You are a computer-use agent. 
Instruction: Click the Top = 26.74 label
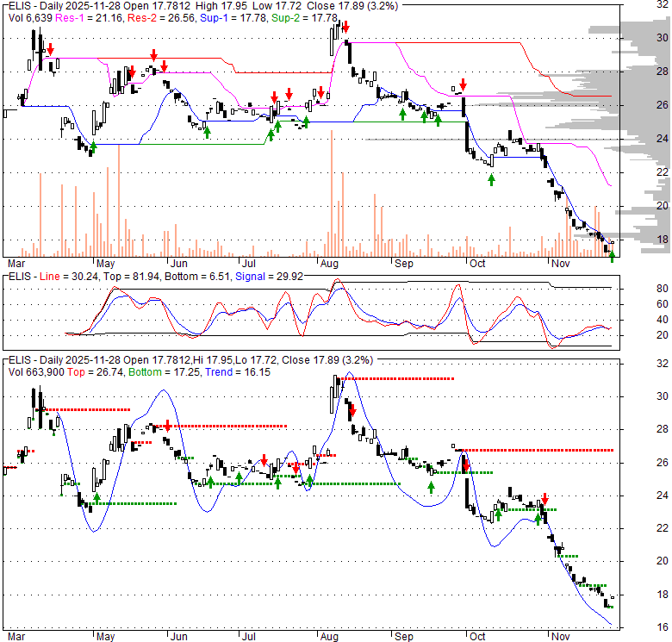tap(95, 372)
